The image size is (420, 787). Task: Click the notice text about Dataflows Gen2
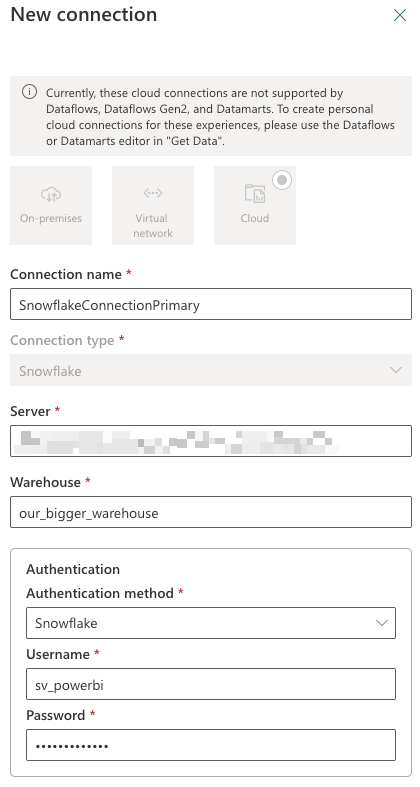220,117
